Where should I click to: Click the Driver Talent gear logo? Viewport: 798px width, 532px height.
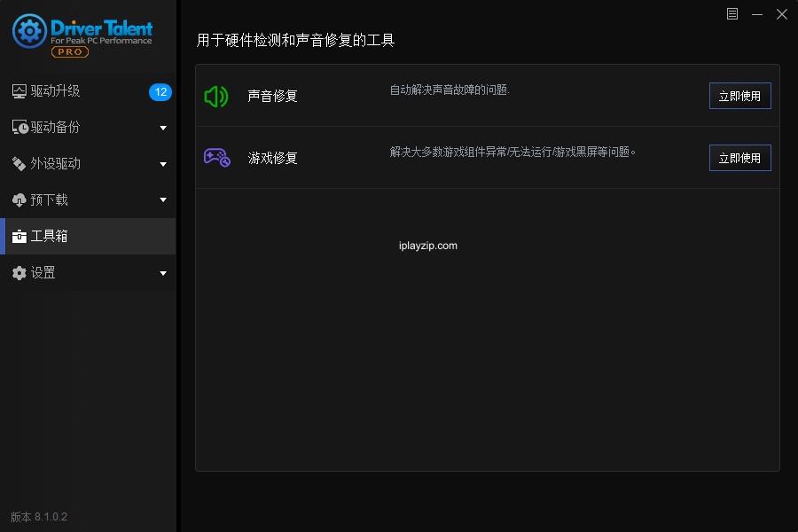click(x=29, y=31)
